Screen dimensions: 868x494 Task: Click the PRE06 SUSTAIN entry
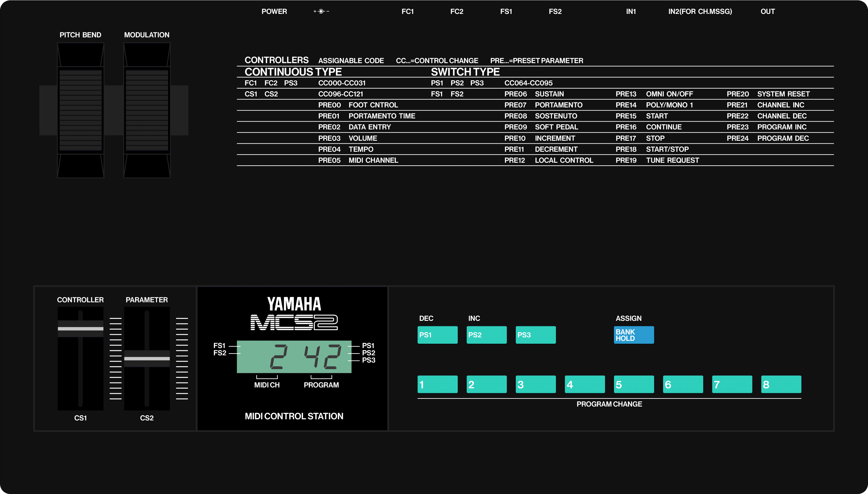[x=534, y=94]
